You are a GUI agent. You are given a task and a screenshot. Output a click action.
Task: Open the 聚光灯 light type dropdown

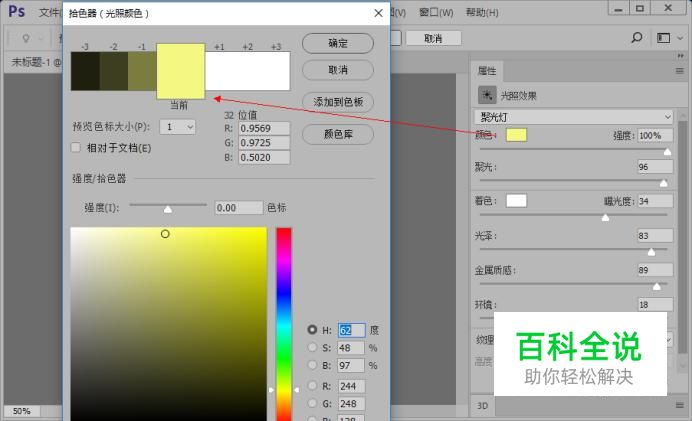[574, 117]
